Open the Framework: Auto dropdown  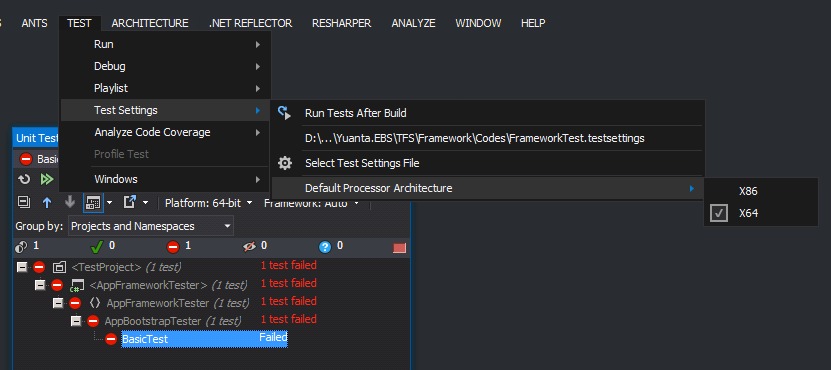click(x=312, y=203)
